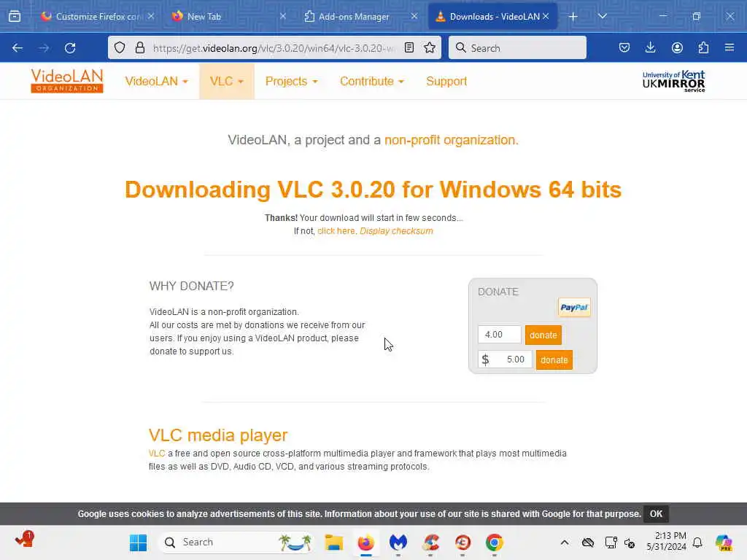Viewport: 747px width, 560px height.
Task: Bookmark this page with star icon
Action: tap(430, 47)
